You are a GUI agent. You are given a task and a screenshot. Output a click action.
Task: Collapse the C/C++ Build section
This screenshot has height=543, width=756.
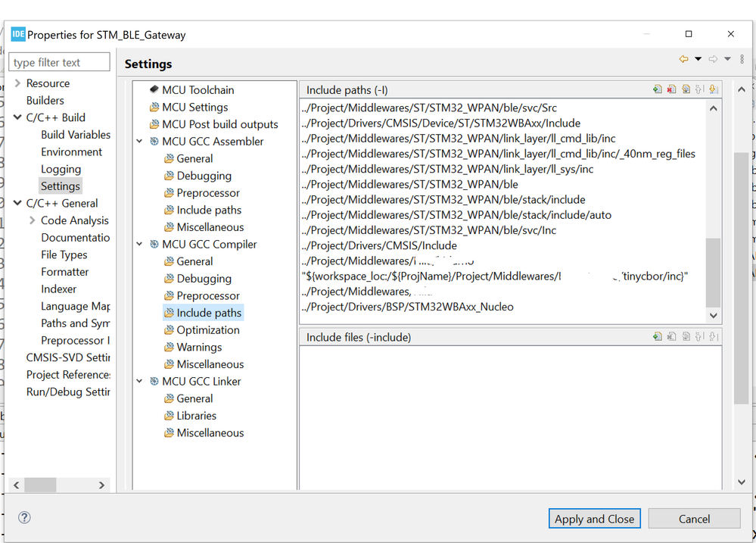[17, 118]
